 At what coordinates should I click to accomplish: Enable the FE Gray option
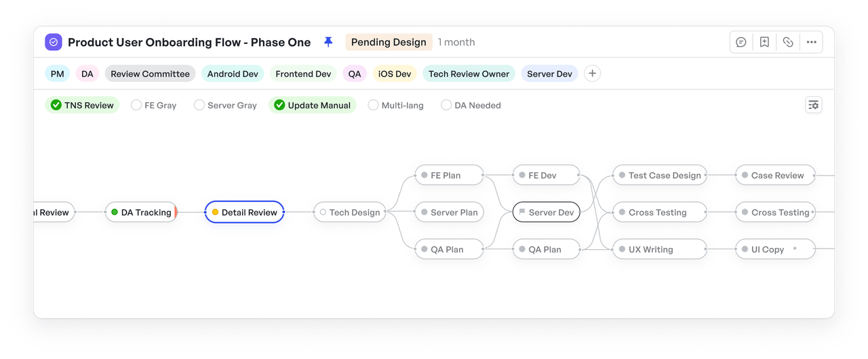(136, 106)
